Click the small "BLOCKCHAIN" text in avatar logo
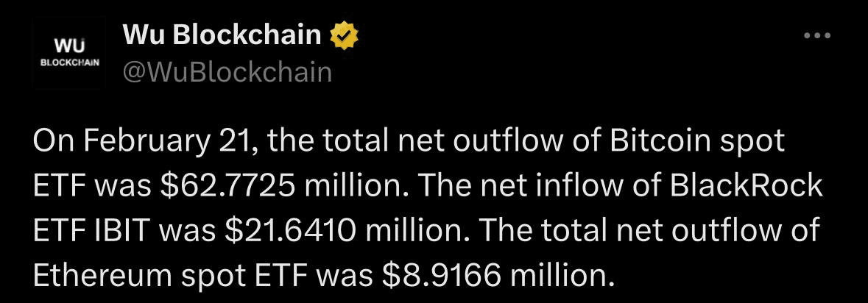Image resolution: width=868 pixels, height=303 pixels. [x=68, y=63]
